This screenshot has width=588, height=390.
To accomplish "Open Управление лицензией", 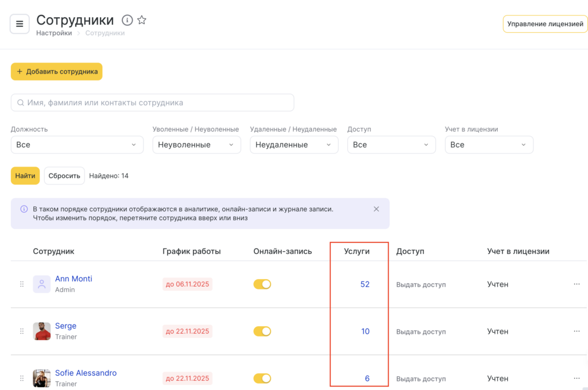I will coord(545,24).
